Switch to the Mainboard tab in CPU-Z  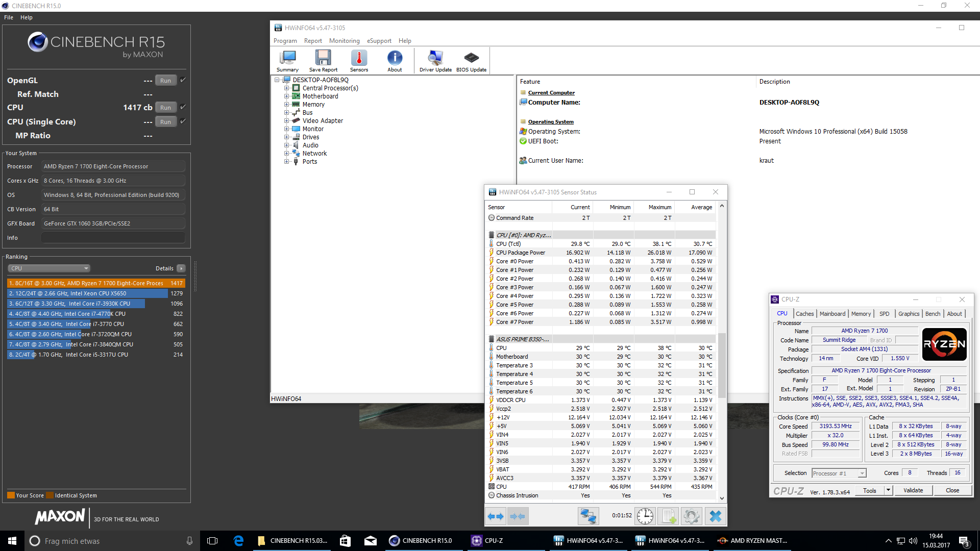(x=832, y=314)
